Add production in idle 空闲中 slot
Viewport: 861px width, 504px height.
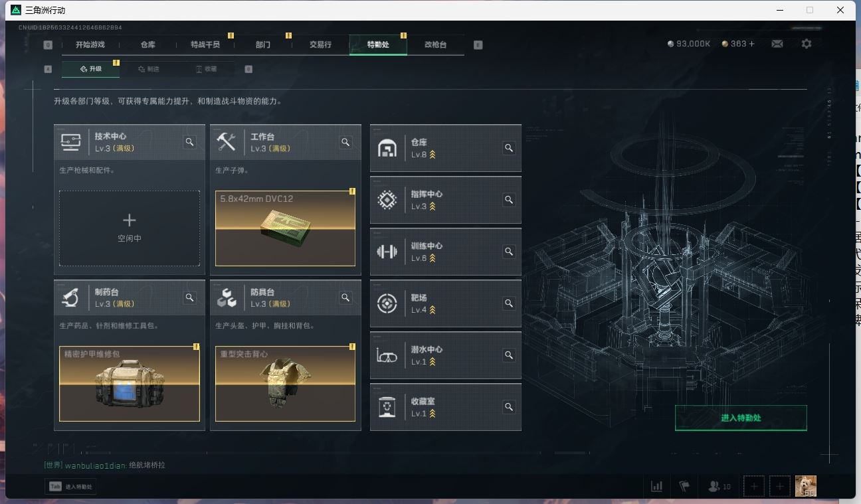click(x=130, y=228)
